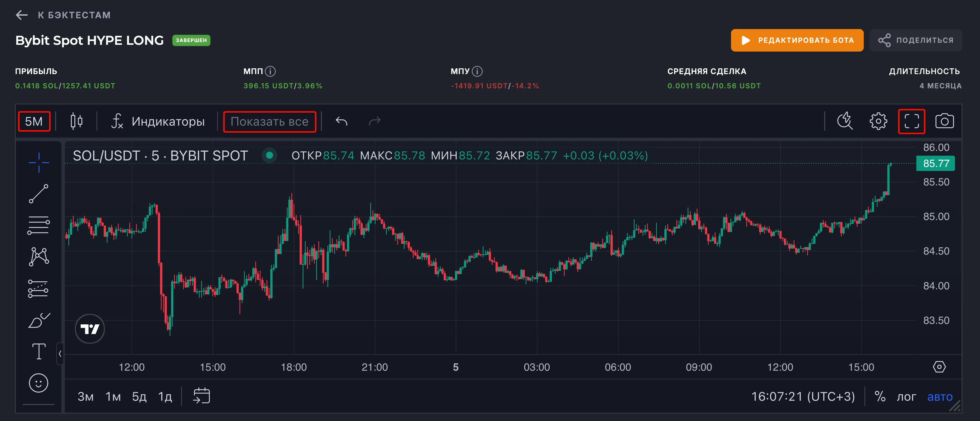Click the profit value 0.1418 SOL/1257.41 USDT
This screenshot has width=980, height=421.
pyautogui.click(x=65, y=86)
